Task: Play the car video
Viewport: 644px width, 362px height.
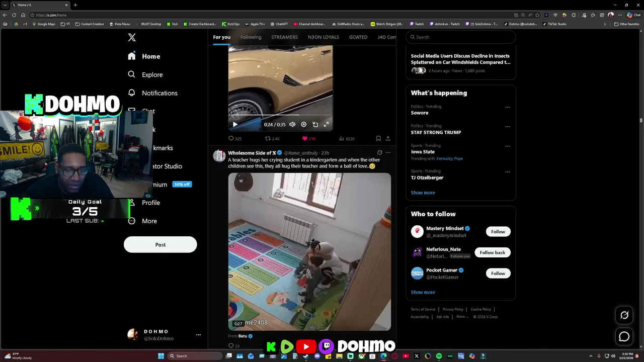Action: click(235, 125)
